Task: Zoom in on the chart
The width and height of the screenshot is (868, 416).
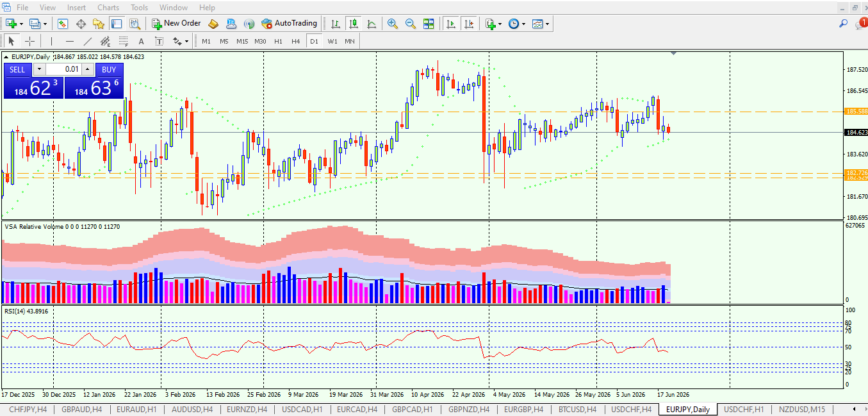Action: 393,24
